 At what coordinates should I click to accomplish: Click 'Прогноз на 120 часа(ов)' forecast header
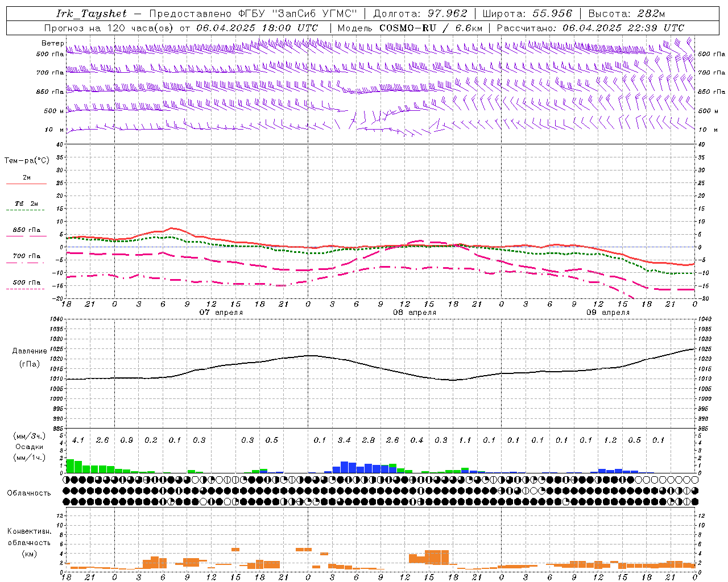pos(110,28)
